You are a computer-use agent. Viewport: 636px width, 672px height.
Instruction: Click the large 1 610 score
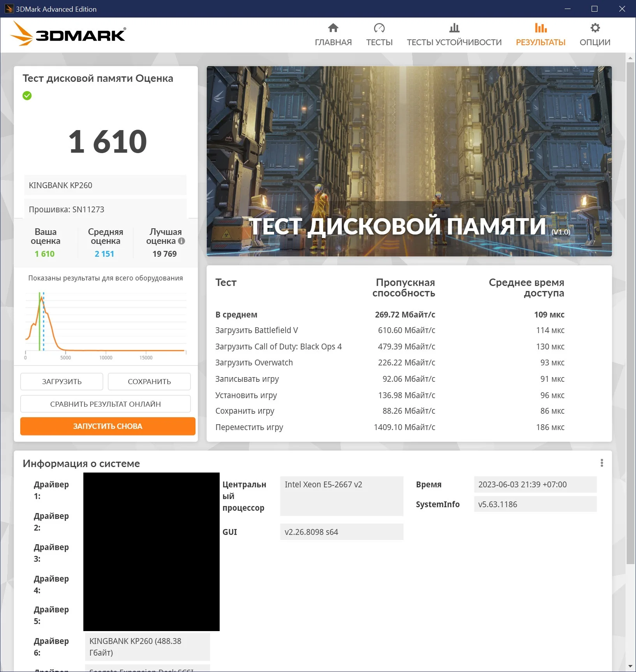[x=108, y=141]
